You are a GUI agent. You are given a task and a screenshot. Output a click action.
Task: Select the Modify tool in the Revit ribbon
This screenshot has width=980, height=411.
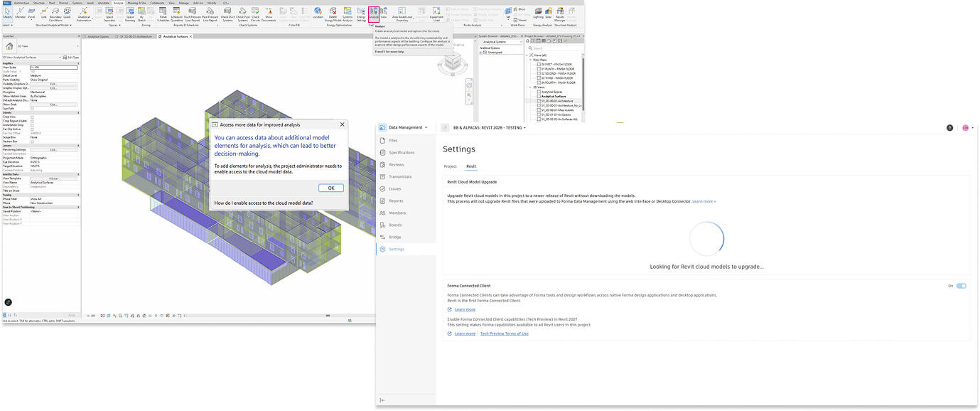8,13
